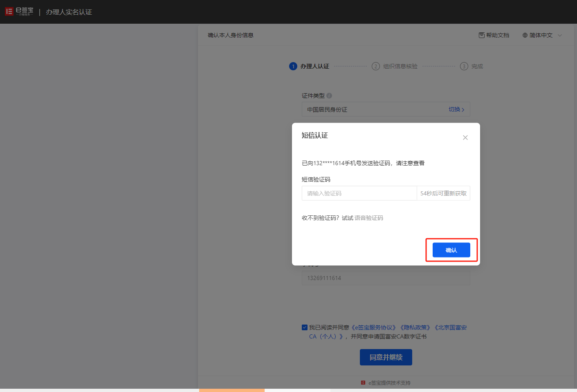
Task: Click the globe language icon
Action: click(x=525, y=35)
